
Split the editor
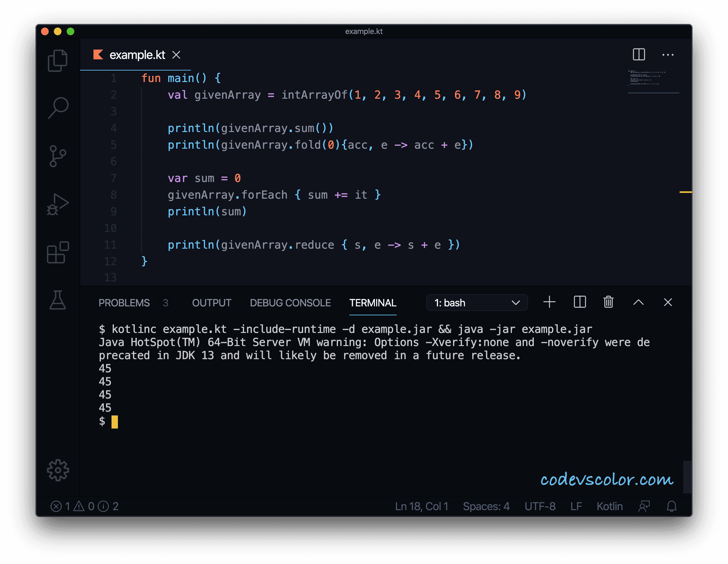click(638, 55)
